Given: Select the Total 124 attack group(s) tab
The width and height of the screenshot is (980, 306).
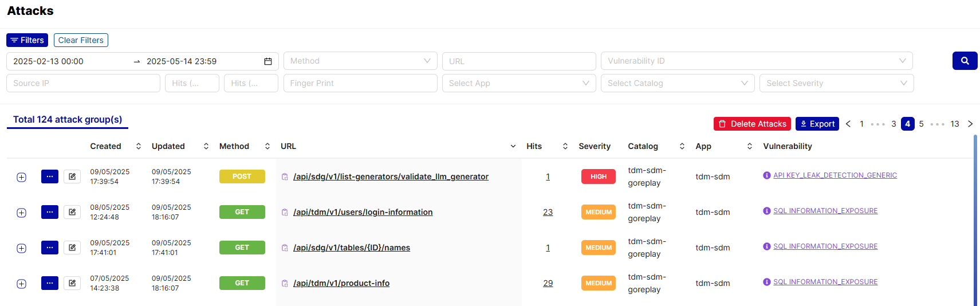Looking at the screenshot, I should tap(68, 120).
